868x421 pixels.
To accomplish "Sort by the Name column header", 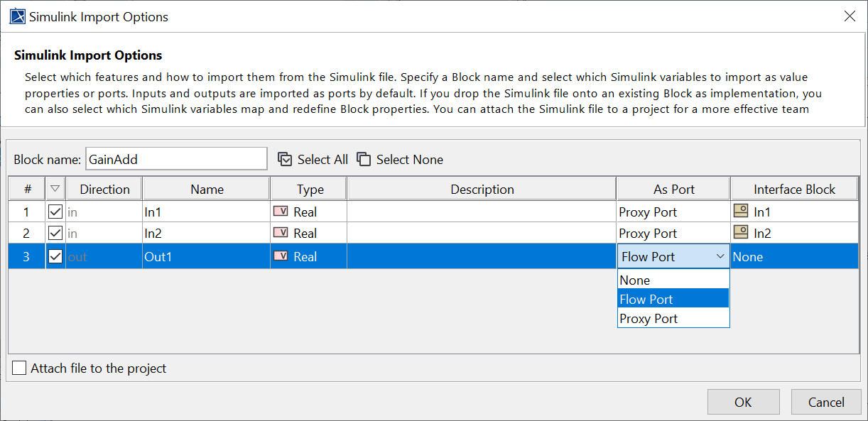I will pos(207,190).
